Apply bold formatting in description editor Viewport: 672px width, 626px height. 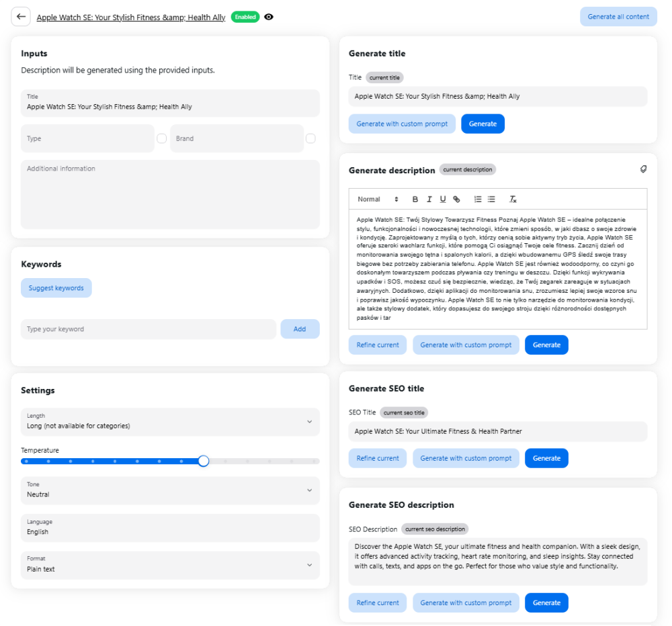tap(415, 199)
